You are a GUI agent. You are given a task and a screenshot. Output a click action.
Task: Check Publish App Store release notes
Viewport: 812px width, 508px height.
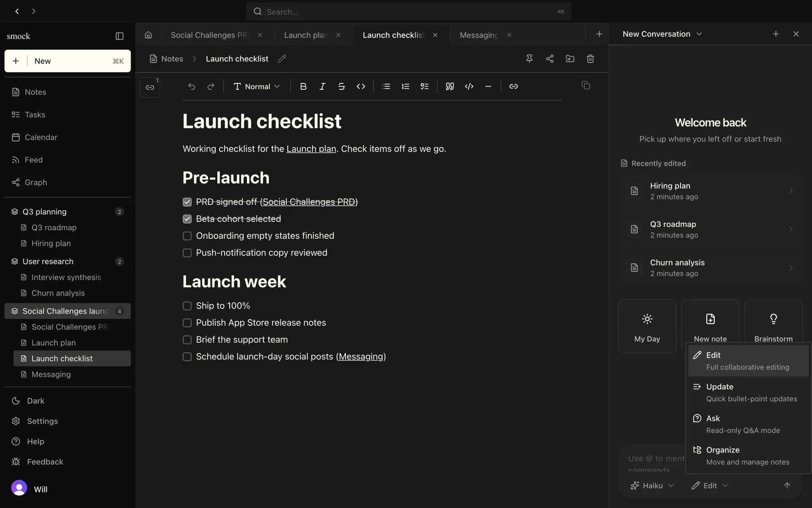187,323
